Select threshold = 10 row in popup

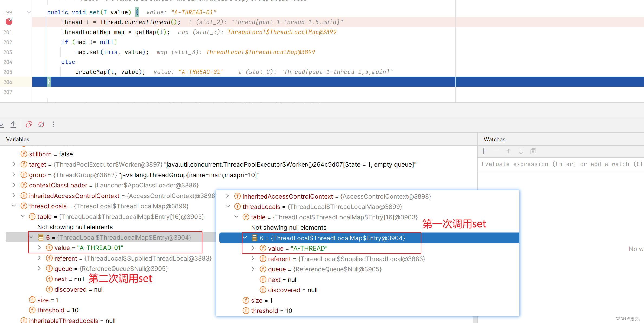(x=267, y=311)
